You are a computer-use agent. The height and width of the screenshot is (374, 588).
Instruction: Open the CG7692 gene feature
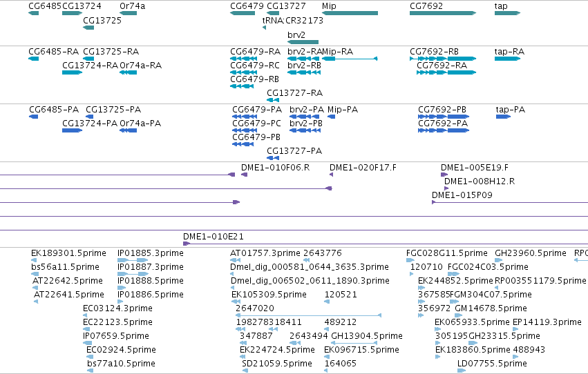pyautogui.click(x=443, y=13)
